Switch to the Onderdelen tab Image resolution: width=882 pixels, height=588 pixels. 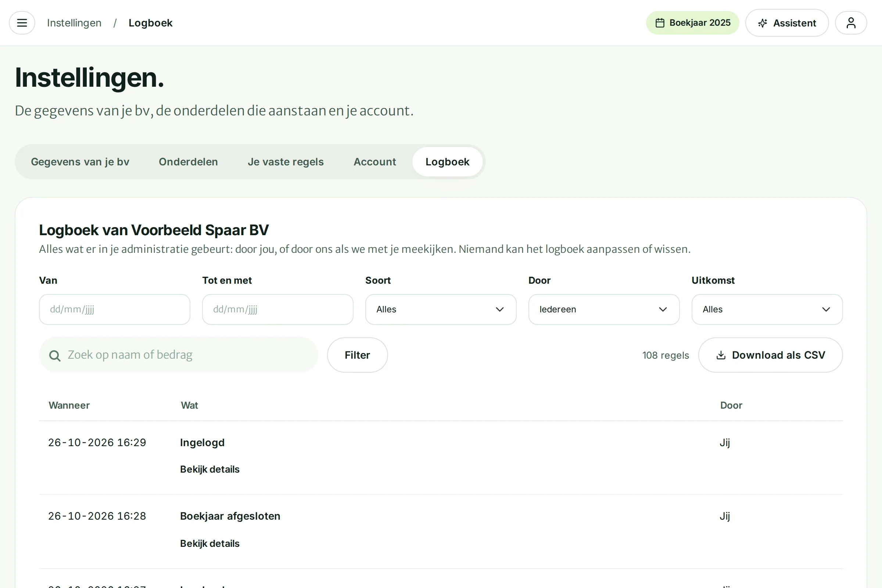[x=188, y=162]
